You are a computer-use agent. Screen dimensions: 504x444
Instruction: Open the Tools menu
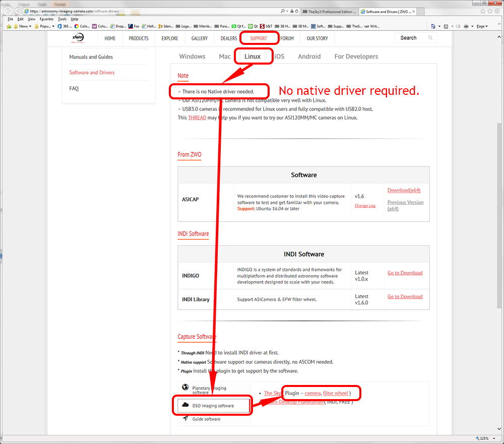[62, 19]
